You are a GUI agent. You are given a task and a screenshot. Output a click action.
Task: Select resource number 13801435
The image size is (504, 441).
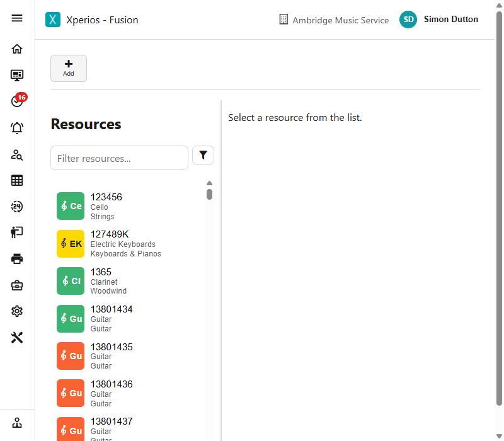[x=112, y=347]
